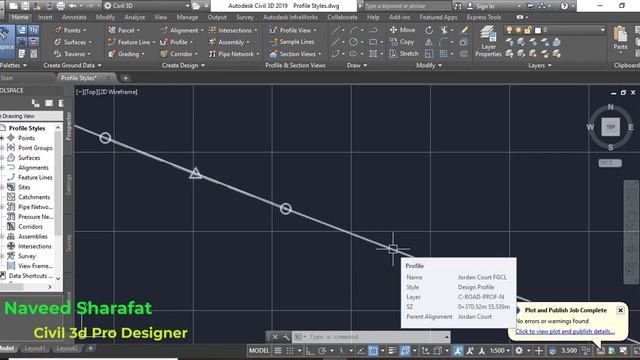Image resolution: width=640 pixels, height=360 pixels.
Task: Toggle ortho mode in status bar
Action: [x=310, y=351]
